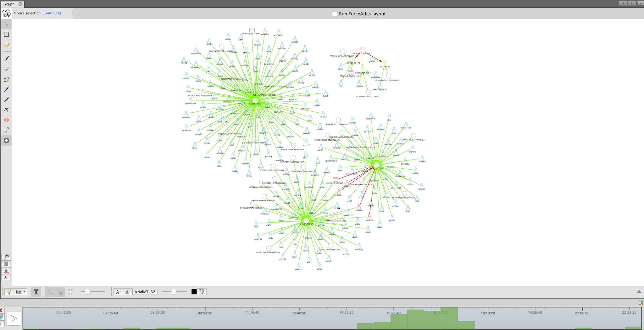Expand the toolbar with the plus button

(x=6, y=140)
